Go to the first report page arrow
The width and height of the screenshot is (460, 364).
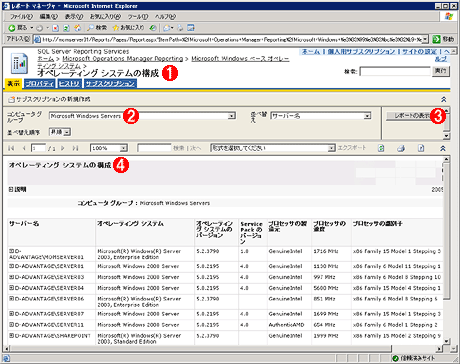(11, 148)
